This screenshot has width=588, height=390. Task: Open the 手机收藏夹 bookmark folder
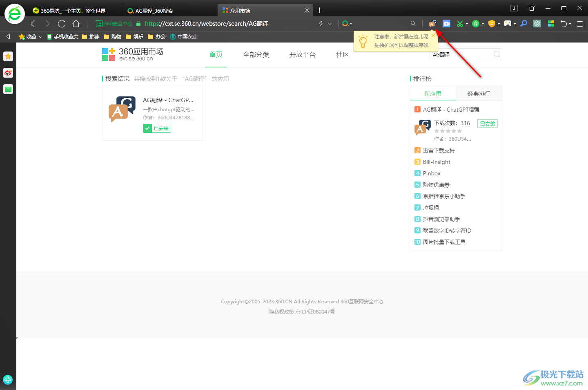62,37
